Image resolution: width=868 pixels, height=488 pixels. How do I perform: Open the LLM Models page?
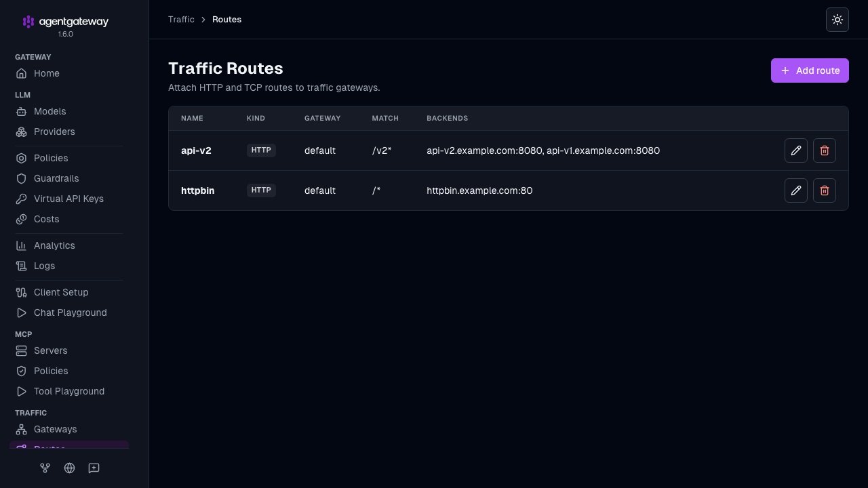[x=69, y=111]
